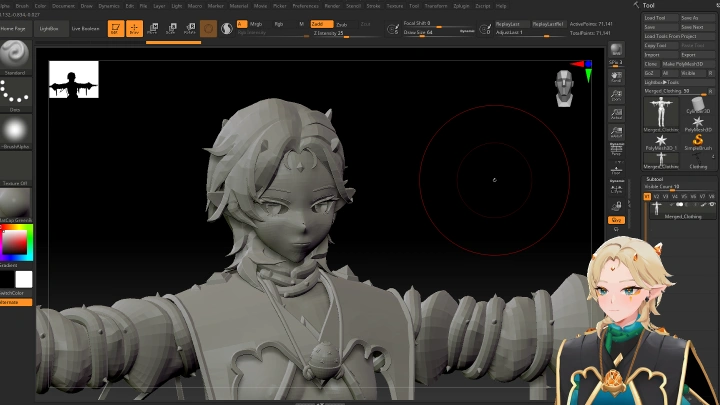Click the sculptris pro S-circle icon

pyautogui.click(x=226, y=29)
